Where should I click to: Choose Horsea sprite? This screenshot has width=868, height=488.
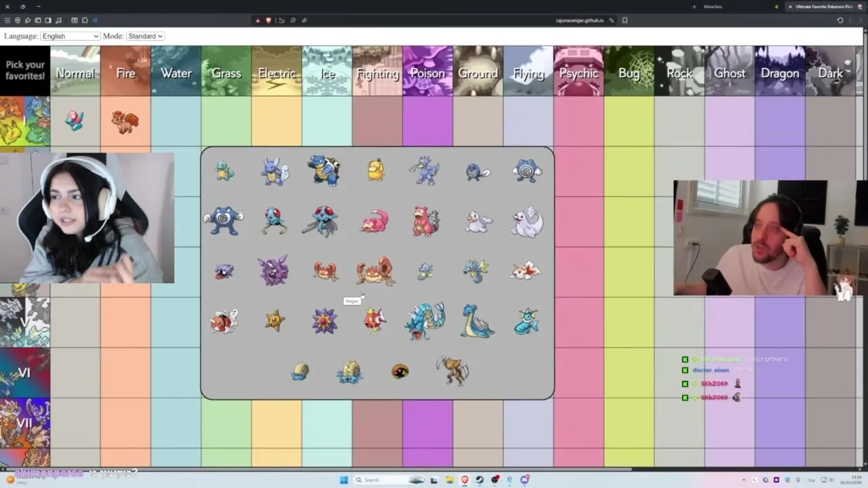point(425,271)
